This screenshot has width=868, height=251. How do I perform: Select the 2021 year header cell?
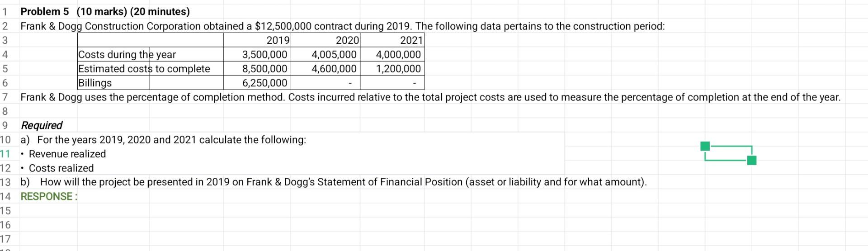click(x=392, y=40)
